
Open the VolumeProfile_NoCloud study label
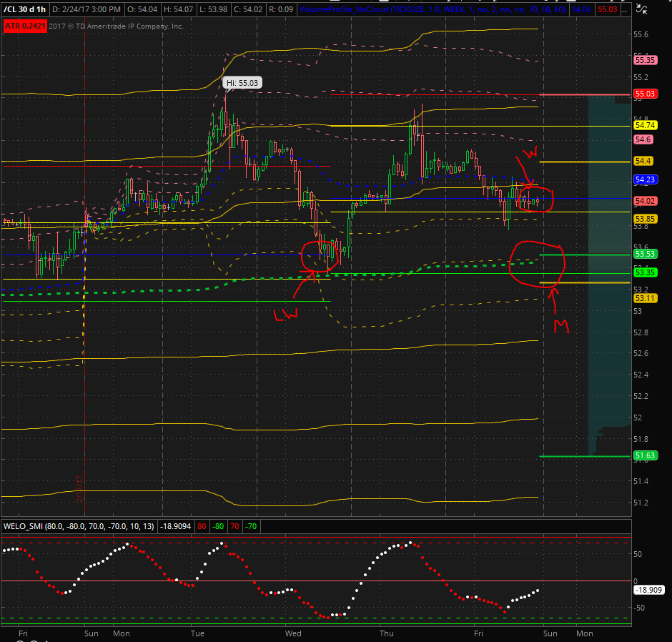(433, 9)
